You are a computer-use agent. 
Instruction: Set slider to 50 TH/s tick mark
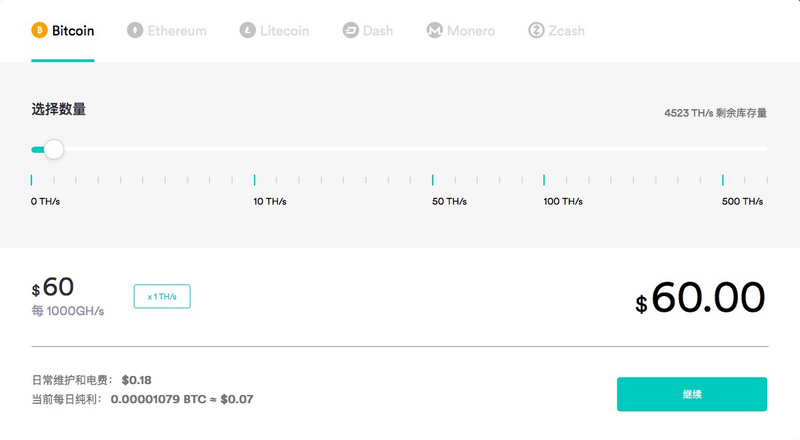point(433,180)
